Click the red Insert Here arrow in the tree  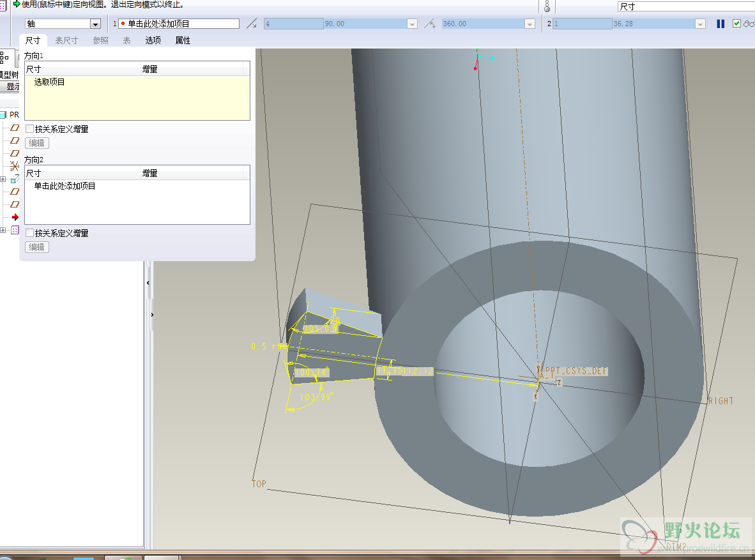click(15, 217)
